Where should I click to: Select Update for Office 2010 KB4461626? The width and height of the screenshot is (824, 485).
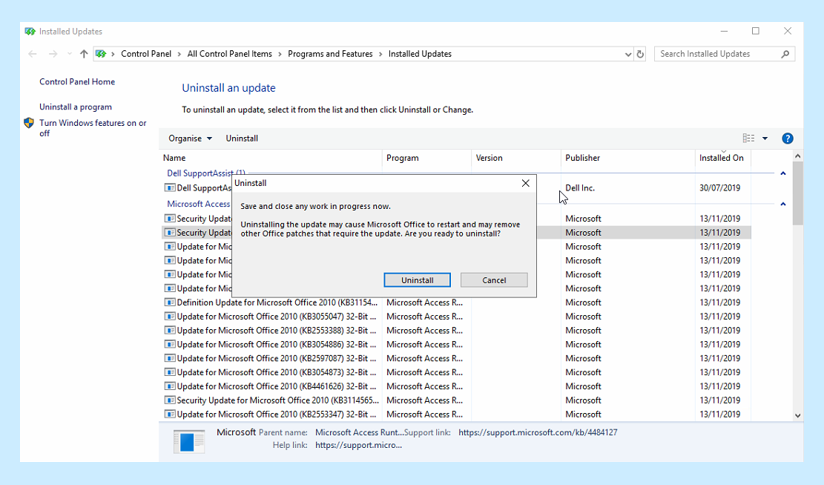coord(456,386)
